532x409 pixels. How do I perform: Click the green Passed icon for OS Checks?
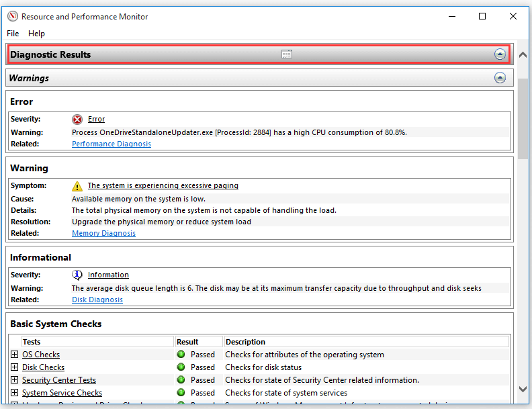(181, 355)
